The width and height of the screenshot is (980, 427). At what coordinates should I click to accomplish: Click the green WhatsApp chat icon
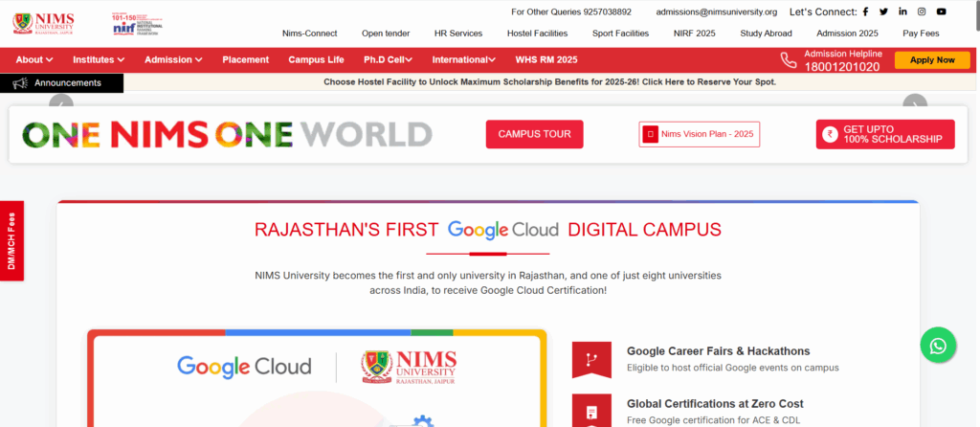[938, 345]
